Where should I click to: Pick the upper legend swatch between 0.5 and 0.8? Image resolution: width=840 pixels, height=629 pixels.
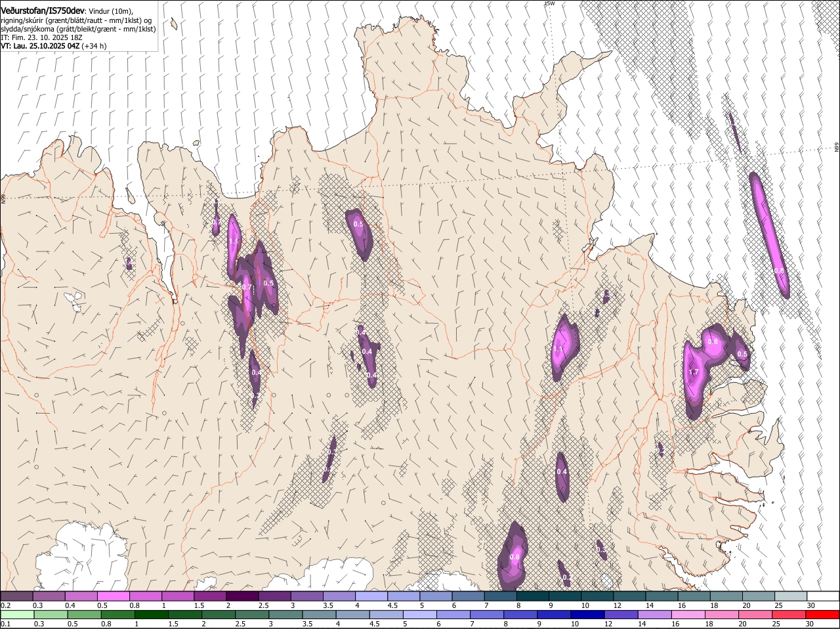[114, 596]
